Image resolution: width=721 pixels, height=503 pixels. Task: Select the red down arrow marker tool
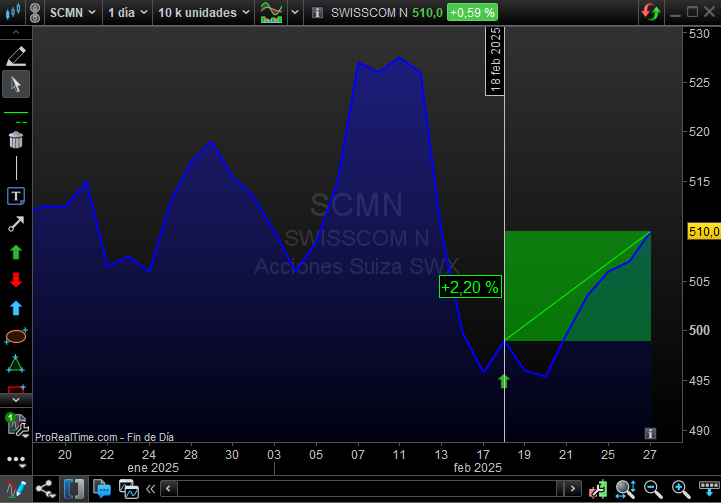(x=16, y=280)
